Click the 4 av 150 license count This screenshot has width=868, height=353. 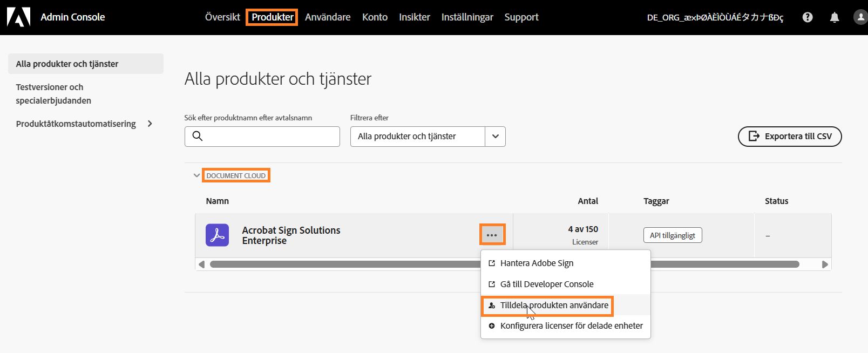pos(583,229)
